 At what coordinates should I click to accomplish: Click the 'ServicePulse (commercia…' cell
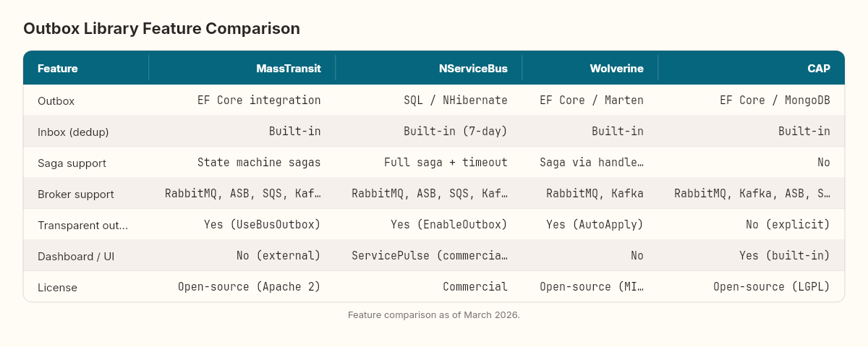coord(430,256)
